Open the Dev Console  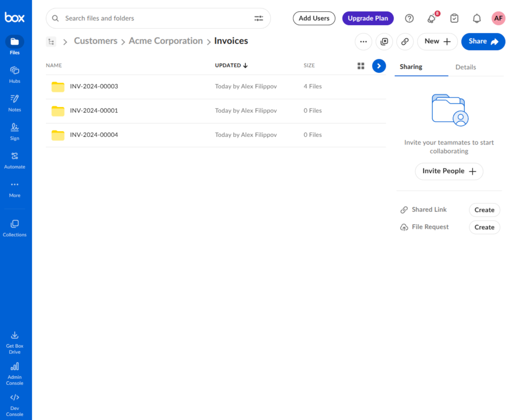pos(15,405)
